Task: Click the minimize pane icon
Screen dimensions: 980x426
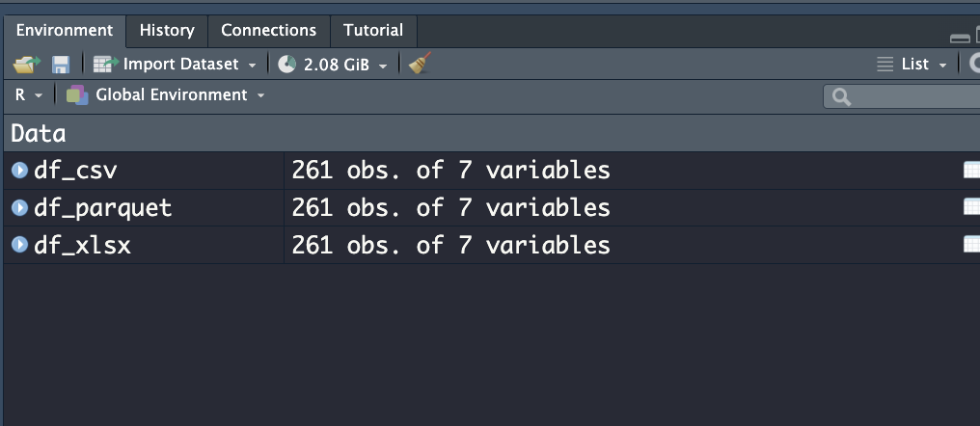Action: (959, 38)
